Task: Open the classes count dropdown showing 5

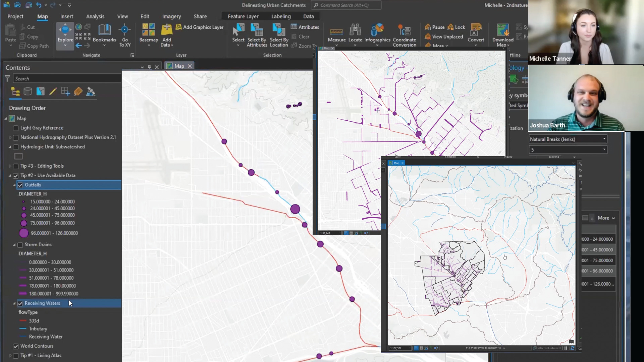Action: (x=568, y=149)
